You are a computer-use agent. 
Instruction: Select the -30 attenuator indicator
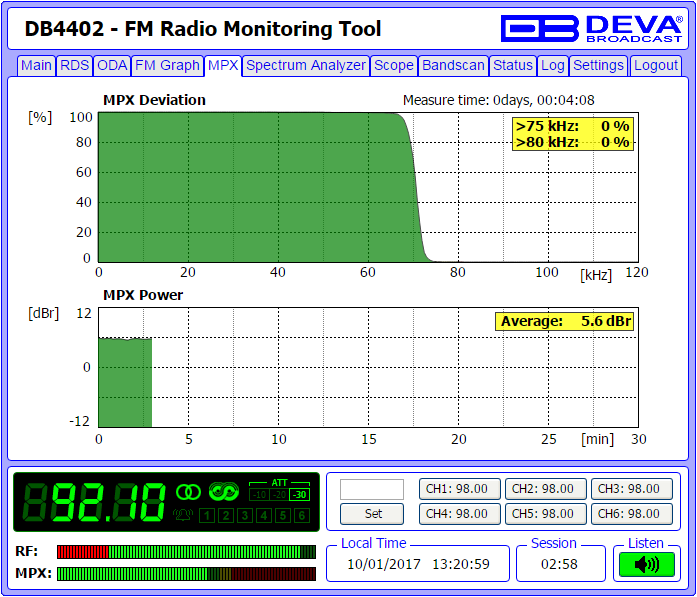click(299, 495)
